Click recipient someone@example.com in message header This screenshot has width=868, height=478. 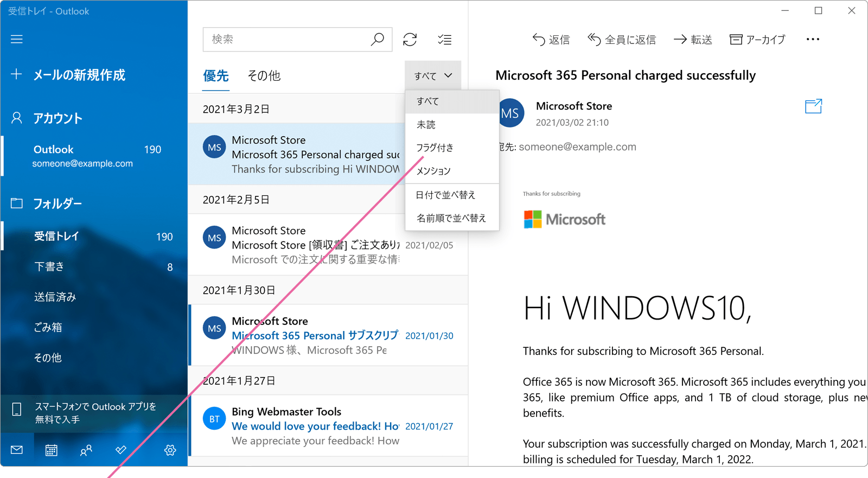[x=577, y=147]
